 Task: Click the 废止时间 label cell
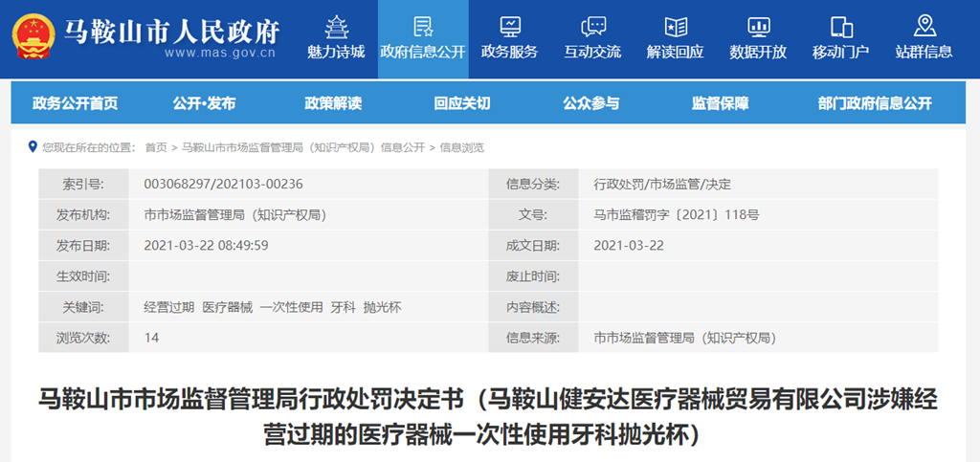[x=533, y=276]
